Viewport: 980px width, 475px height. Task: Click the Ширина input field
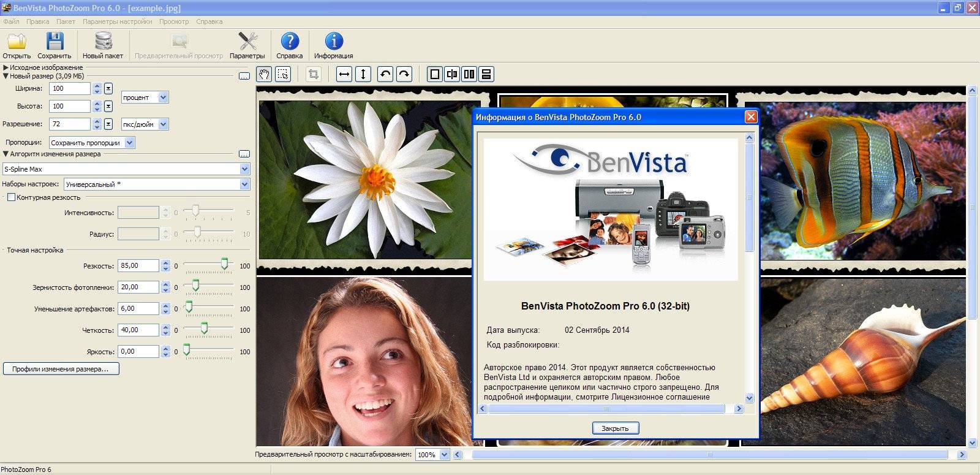[70, 88]
